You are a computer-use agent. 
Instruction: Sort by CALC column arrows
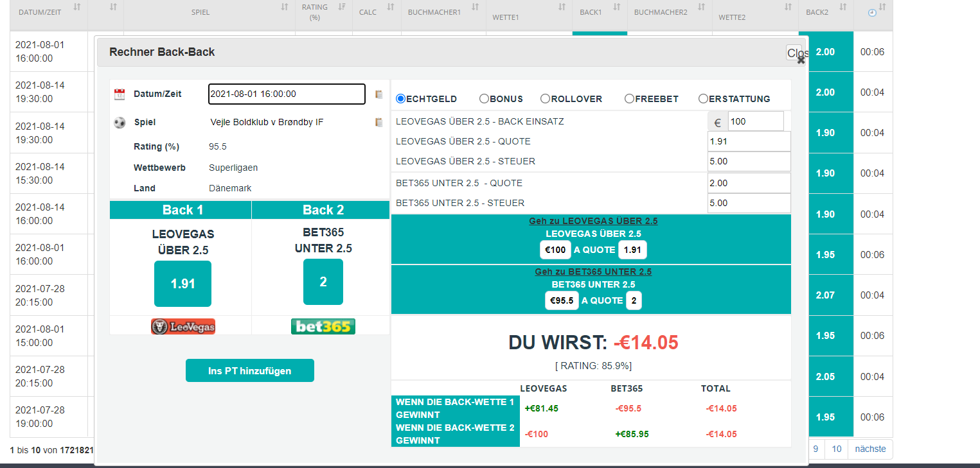(390, 7)
